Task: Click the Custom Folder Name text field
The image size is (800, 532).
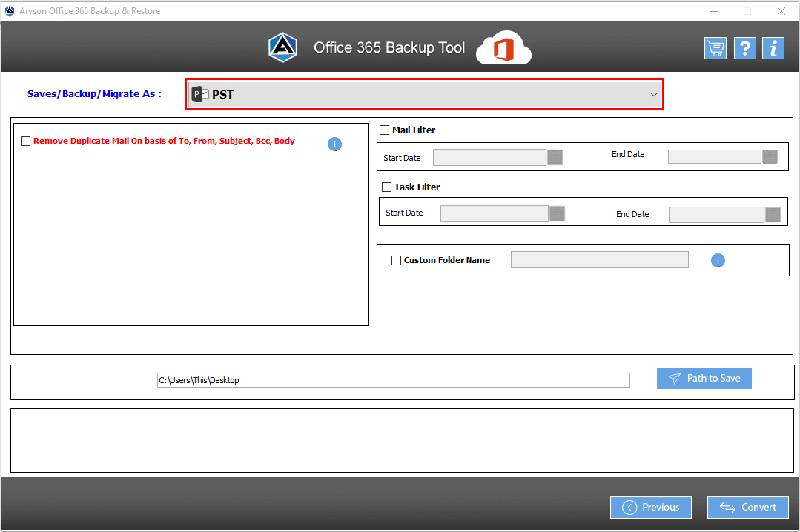Action: pyautogui.click(x=600, y=259)
